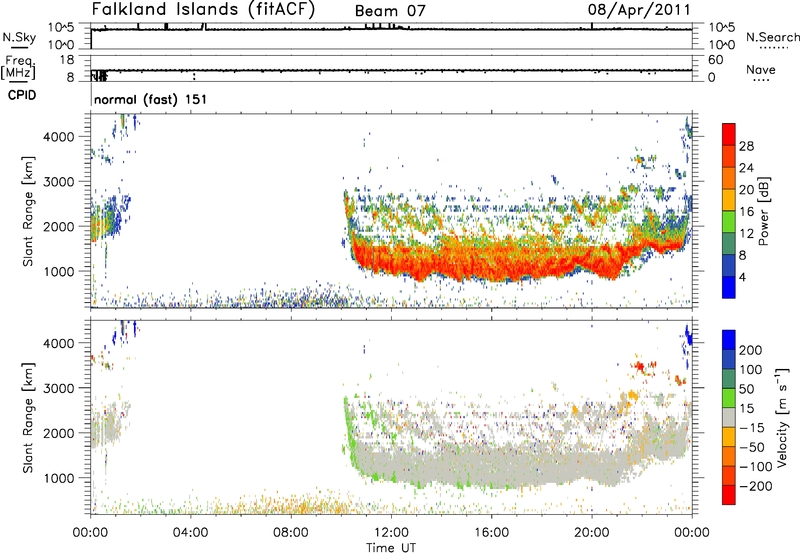Click the '16:00' time axis label
This screenshot has width=800, height=554.
point(491,533)
